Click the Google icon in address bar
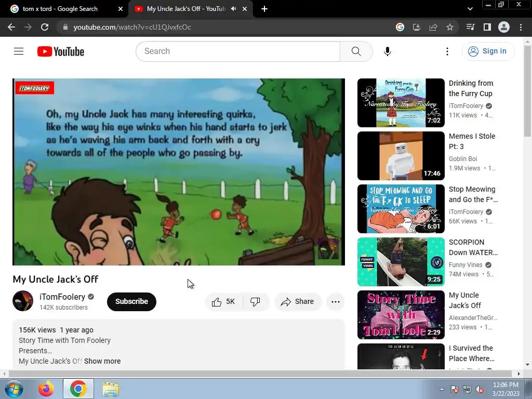The width and height of the screenshot is (532, 399). point(400,27)
